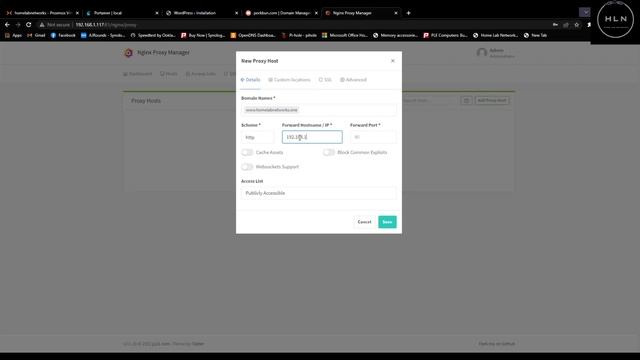Open the Home Lab Network bookmark
Viewport: 640px width, 360px height.
495,36
